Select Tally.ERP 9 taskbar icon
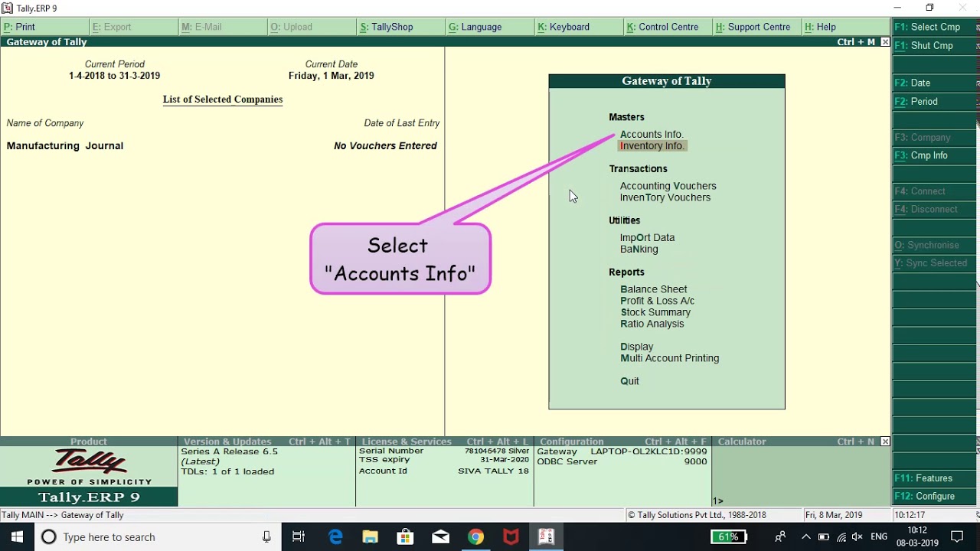The height and width of the screenshot is (551, 980). tap(546, 536)
